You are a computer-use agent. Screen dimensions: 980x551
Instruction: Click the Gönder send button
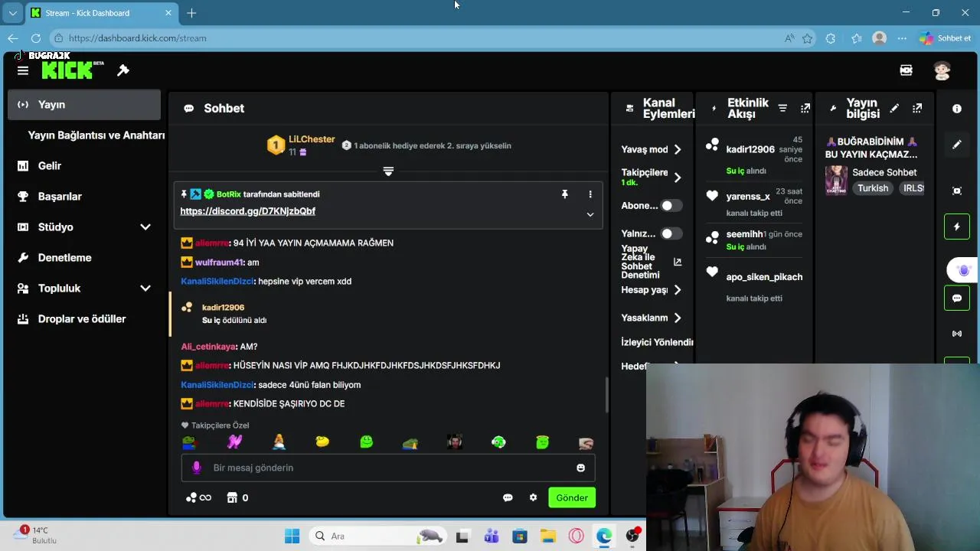pos(572,497)
